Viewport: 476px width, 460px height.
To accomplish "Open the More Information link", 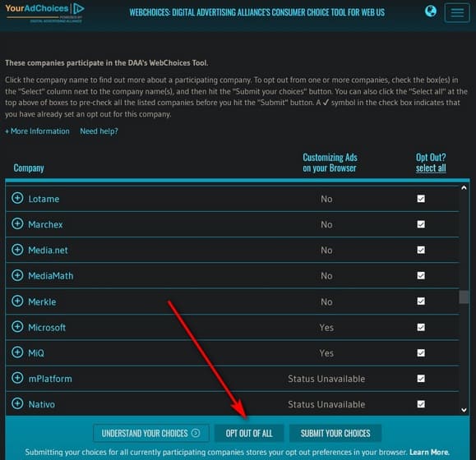I will (x=37, y=131).
